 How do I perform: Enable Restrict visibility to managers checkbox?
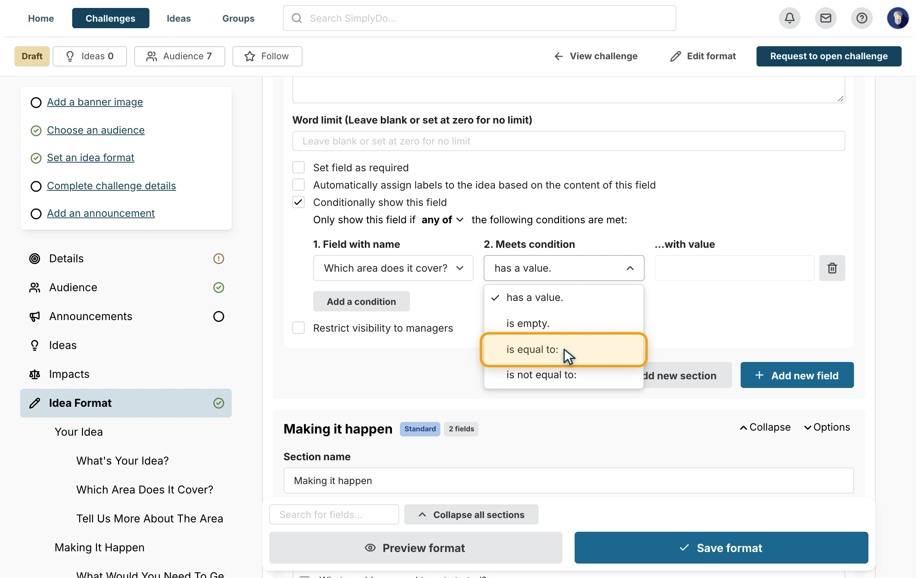click(x=298, y=328)
